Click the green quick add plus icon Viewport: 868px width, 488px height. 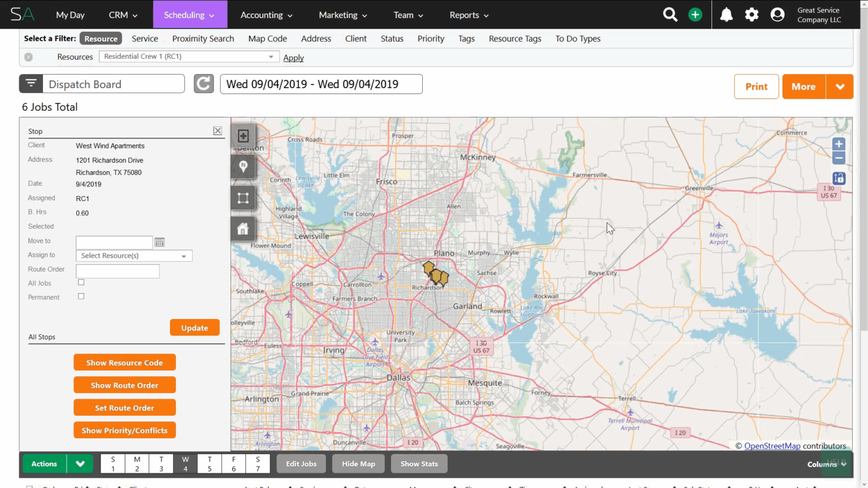[x=695, y=15]
